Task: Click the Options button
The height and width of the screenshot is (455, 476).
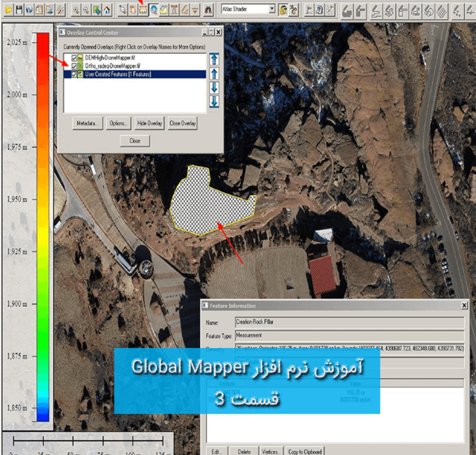Action: point(118,123)
